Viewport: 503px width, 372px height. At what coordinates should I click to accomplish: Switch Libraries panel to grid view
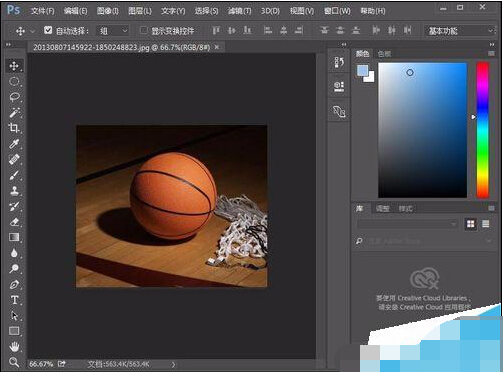pyautogui.click(x=471, y=224)
